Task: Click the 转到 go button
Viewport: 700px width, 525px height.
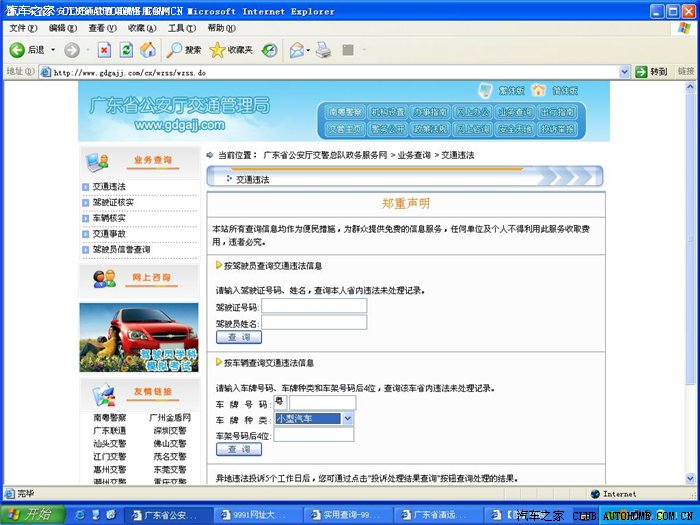Action: 653,72
